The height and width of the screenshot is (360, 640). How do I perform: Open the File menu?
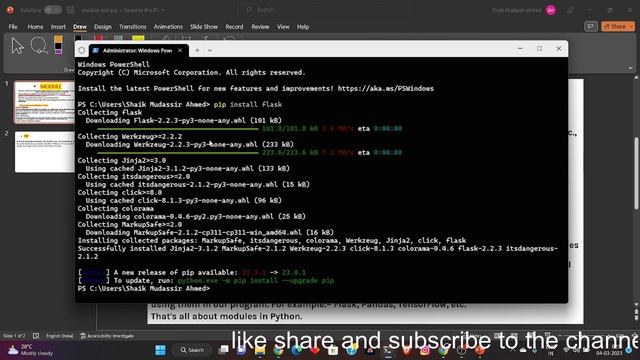point(13,27)
